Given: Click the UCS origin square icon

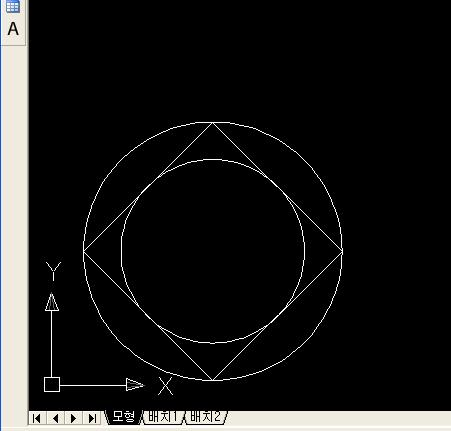Looking at the screenshot, I should point(52,385).
